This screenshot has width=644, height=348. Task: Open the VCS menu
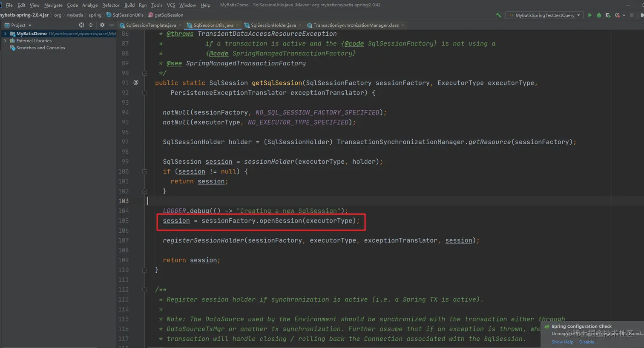coord(171,5)
